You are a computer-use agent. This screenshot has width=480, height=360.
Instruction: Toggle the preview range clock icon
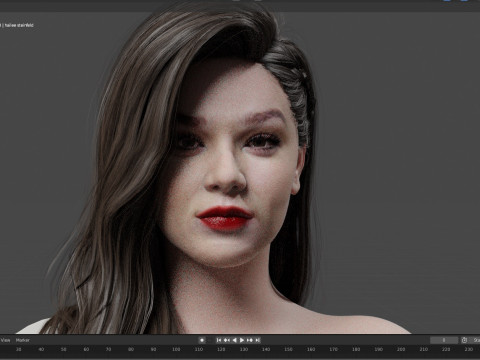(464, 340)
